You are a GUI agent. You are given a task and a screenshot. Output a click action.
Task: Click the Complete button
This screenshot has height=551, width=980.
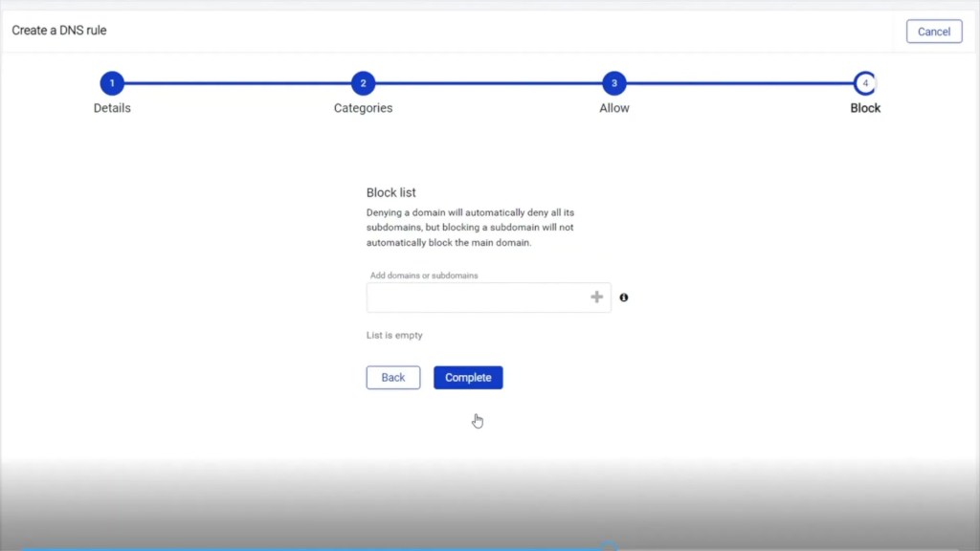pos(468,377)
